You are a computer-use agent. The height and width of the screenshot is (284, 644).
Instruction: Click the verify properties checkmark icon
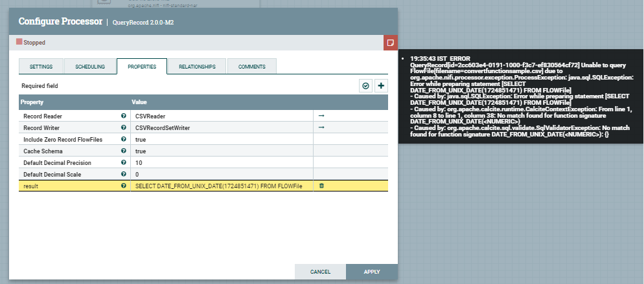tap(365, 86)
